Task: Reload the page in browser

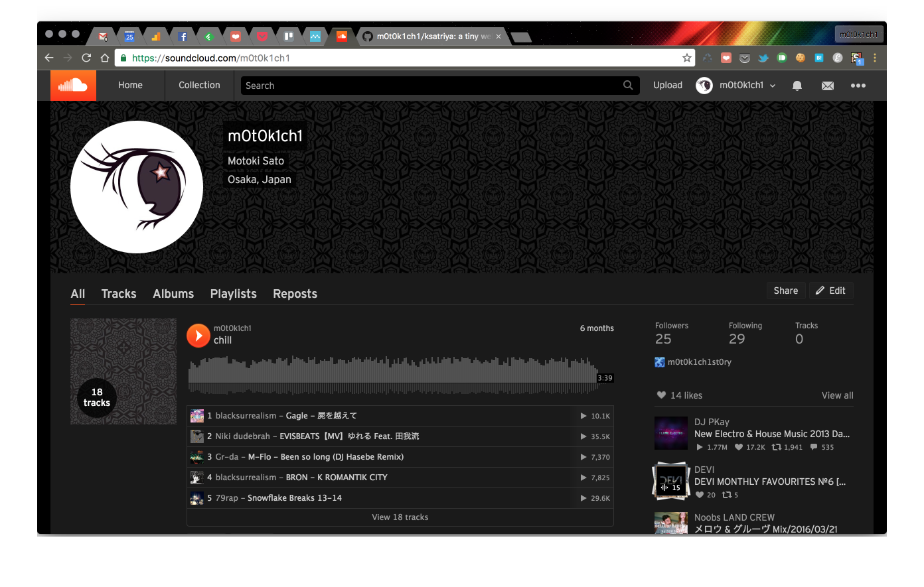Action: (x=86, y=58)
